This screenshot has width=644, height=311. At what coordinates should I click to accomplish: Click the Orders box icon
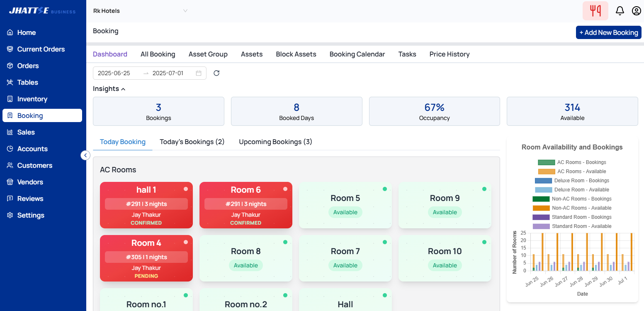[x=10, y=66]
